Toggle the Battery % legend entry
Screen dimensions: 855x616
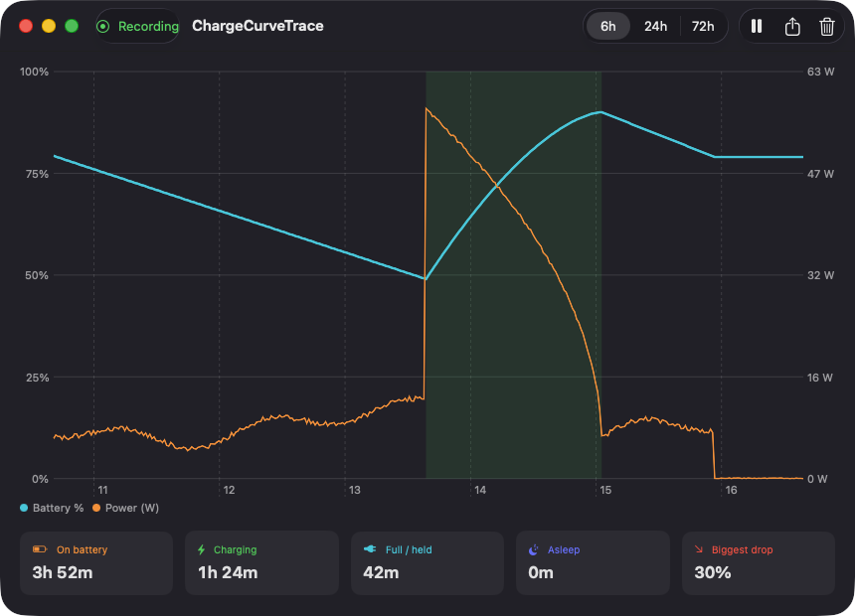click(x=52, y=508)
